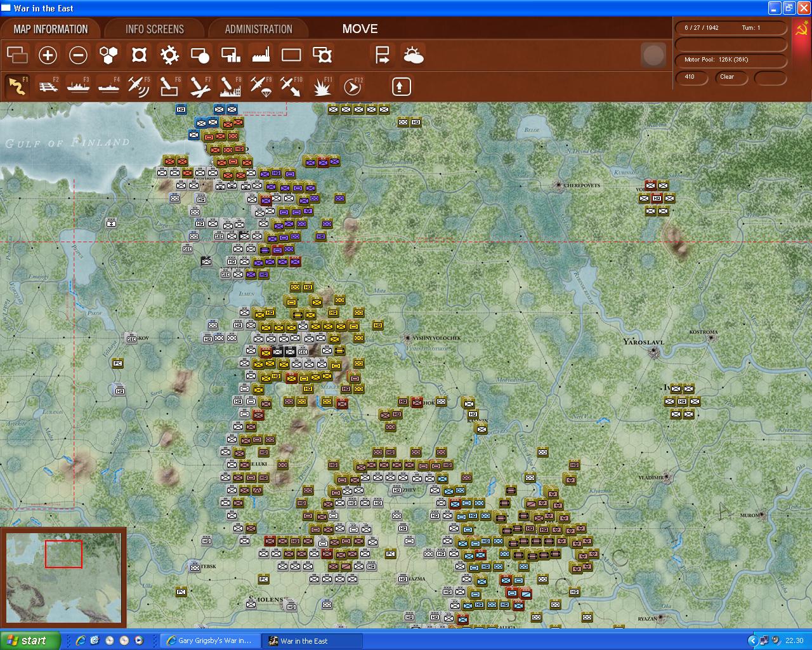Click the minimap overview
812x650 pixels.
point(63,577)
